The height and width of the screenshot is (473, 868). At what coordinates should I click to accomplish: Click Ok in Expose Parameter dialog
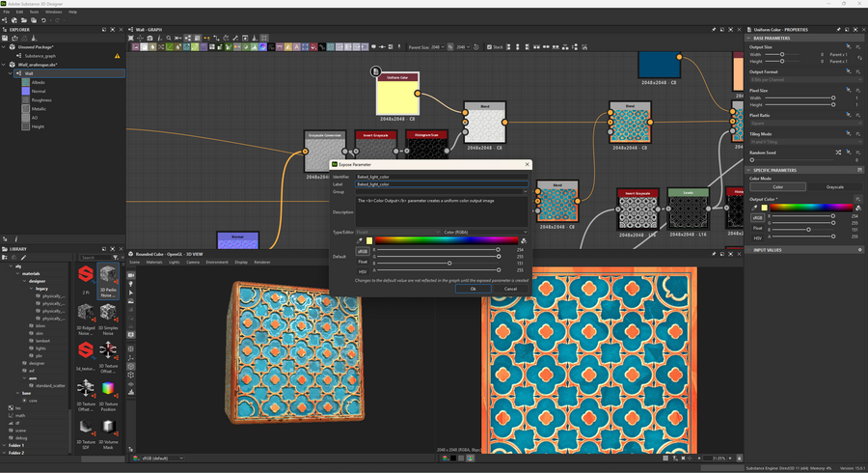(473, 289)
